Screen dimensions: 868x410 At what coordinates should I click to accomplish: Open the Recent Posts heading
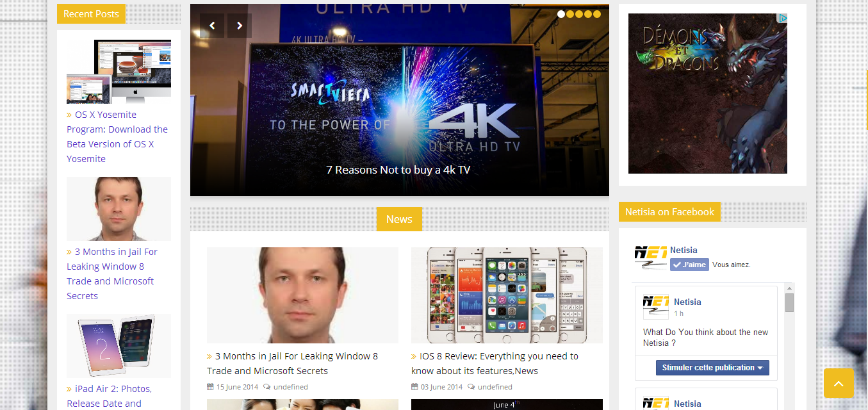coord(91,14)
